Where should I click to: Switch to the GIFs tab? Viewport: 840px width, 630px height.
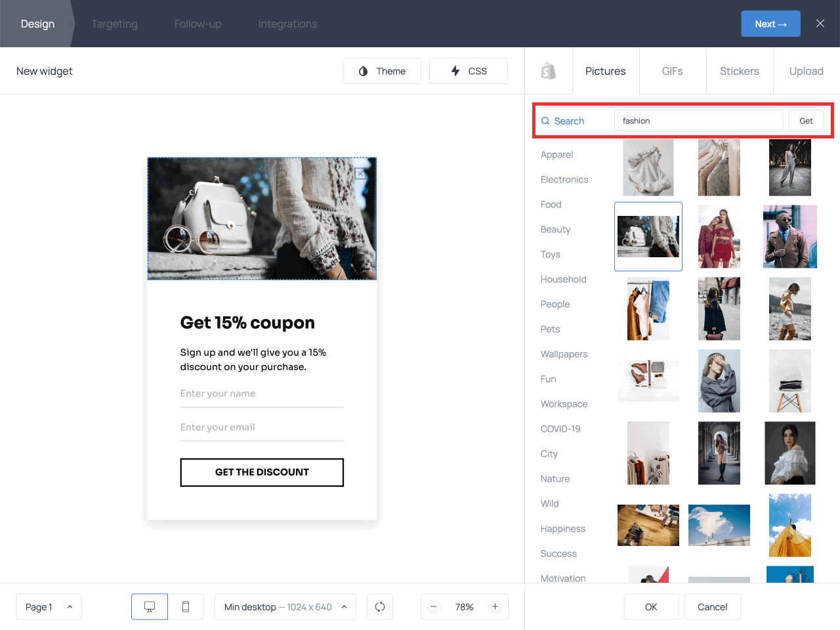tap(672, 70)
